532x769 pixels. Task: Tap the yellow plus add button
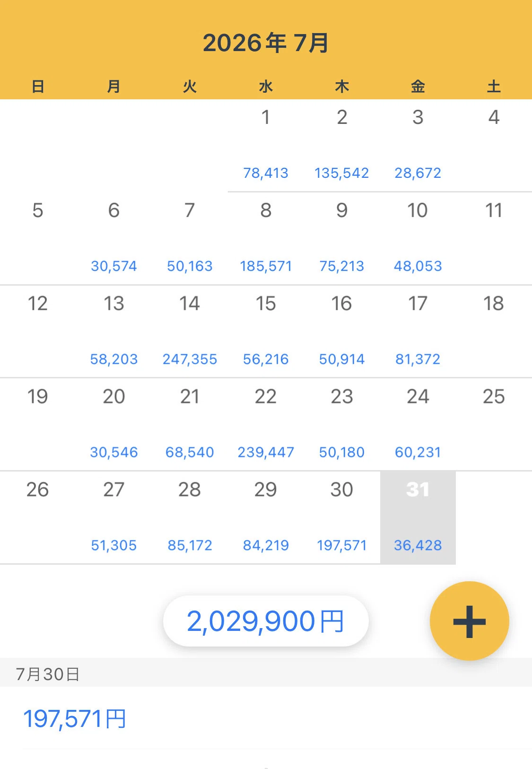(469, 620)
